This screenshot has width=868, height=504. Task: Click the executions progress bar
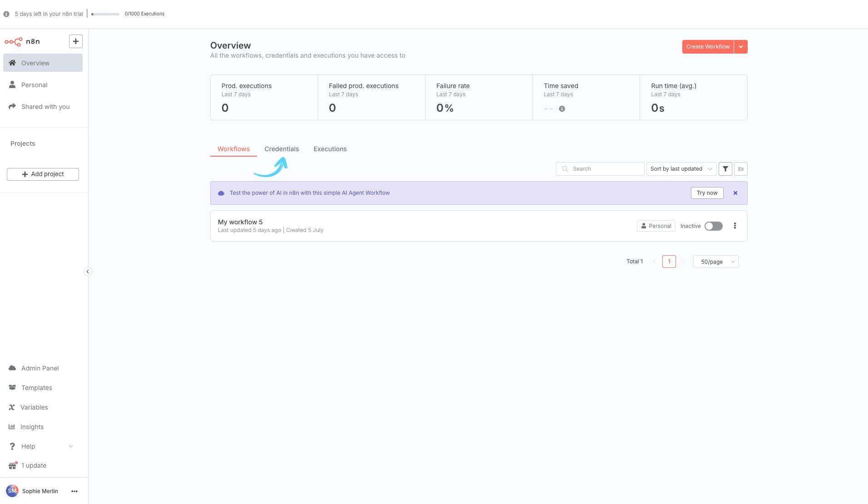click(x=105, y=14)
